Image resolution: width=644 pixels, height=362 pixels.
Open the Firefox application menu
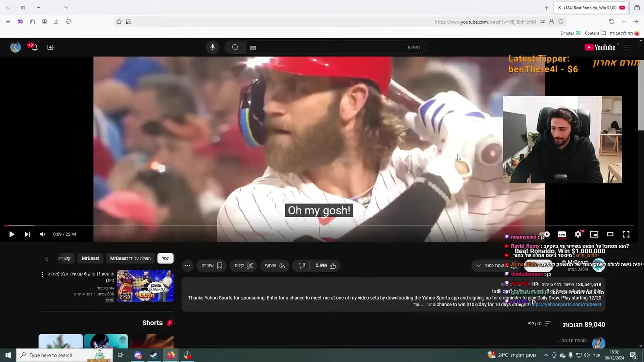point(8,22)
